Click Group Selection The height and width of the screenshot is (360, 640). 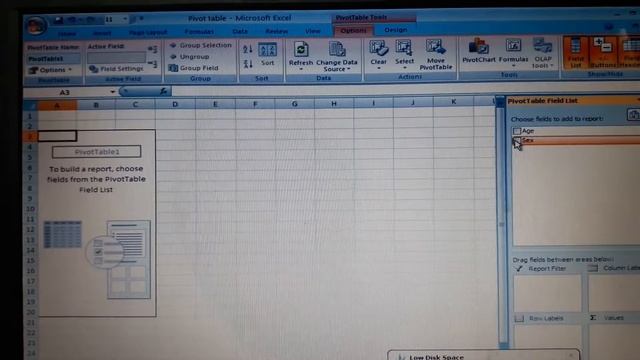200,45
